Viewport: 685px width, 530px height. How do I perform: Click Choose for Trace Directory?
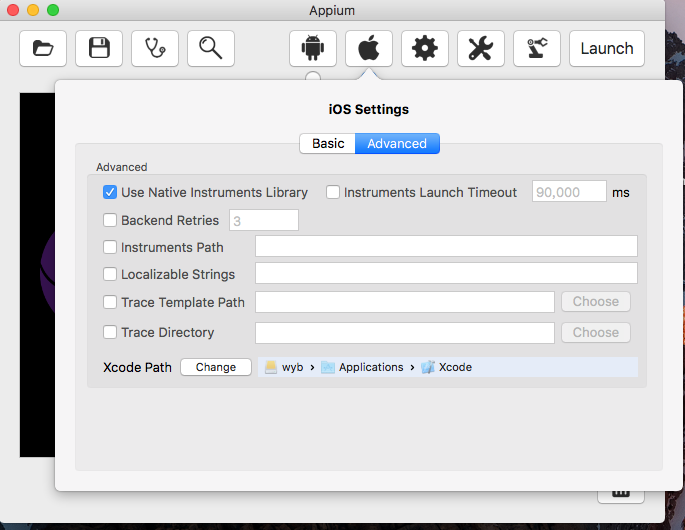pos(596,333)
